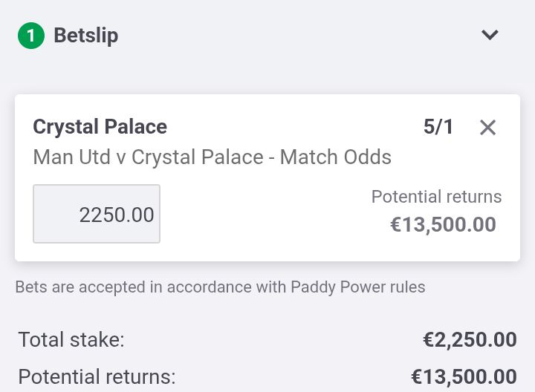Click the bottom Potential returns summary label
The image size is (535, 392).
pos(97,376)
